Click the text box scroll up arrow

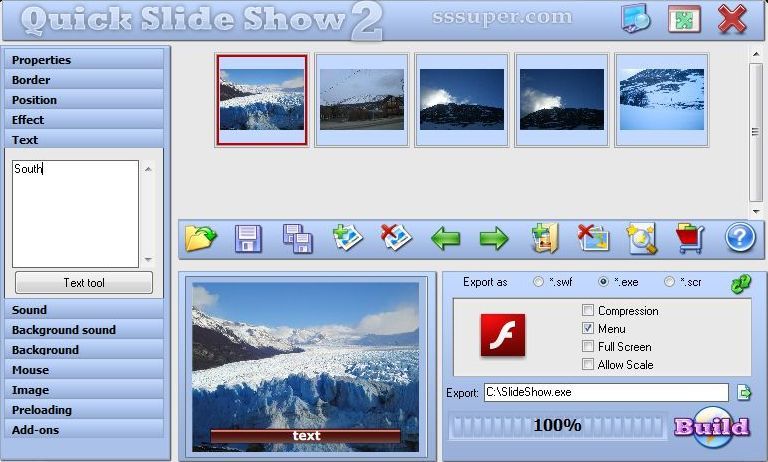coord(148,169)
